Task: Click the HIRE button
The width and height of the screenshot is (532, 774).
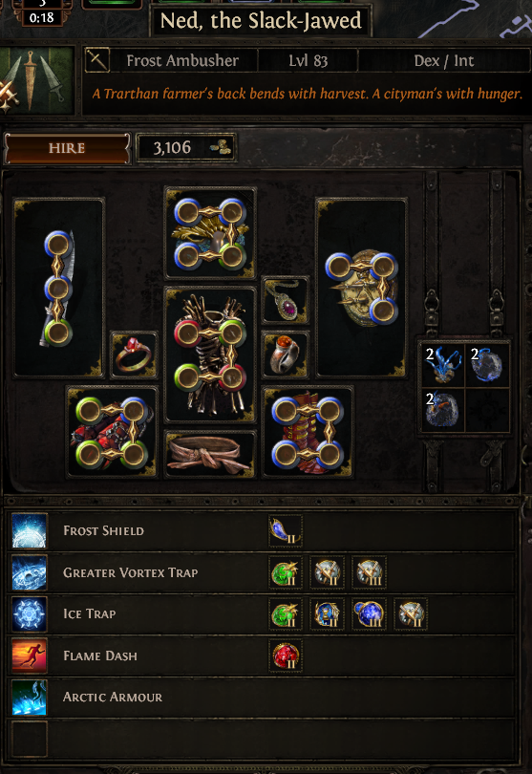Action: pyautogui.click(x=67, y=147)
